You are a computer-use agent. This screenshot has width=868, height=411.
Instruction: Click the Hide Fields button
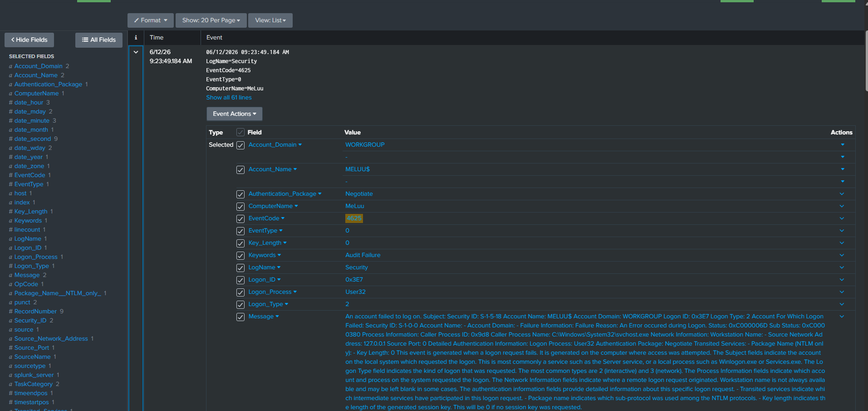coord(29,40)
